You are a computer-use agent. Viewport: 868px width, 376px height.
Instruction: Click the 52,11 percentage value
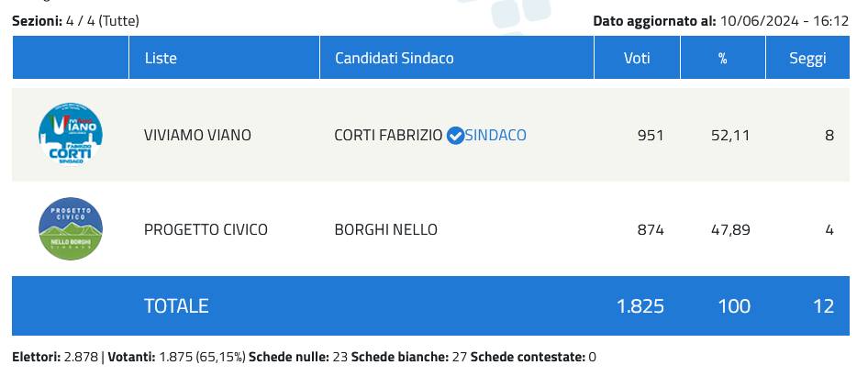730,136
